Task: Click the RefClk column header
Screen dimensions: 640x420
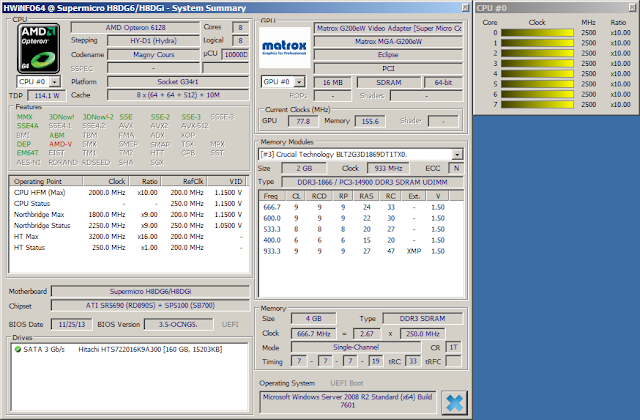Action: (x=184, y=181)
